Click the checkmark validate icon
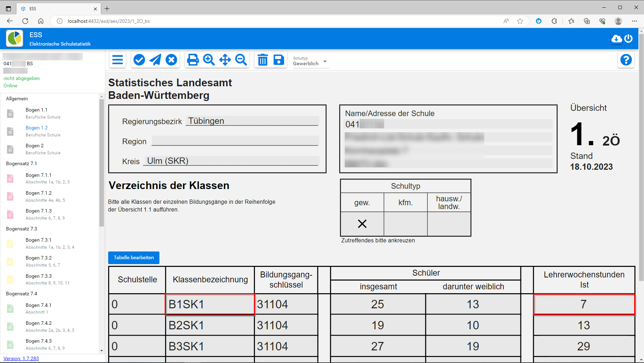 (x=139, y=60)
